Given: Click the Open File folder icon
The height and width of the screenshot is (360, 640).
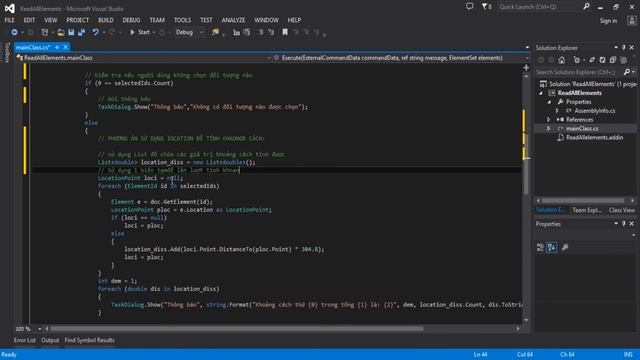Looking at the screenshot, I should (x=61, y=32).
